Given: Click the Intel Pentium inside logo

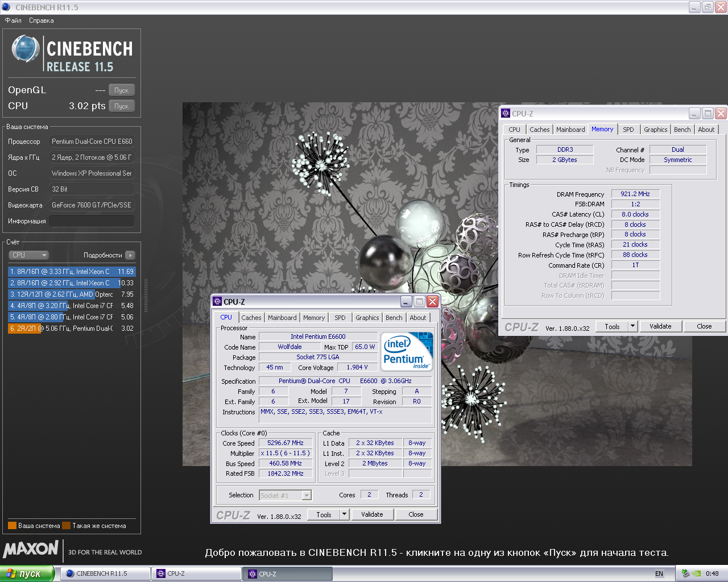Looking at the screenshot, I should click(x=407, y=351).
